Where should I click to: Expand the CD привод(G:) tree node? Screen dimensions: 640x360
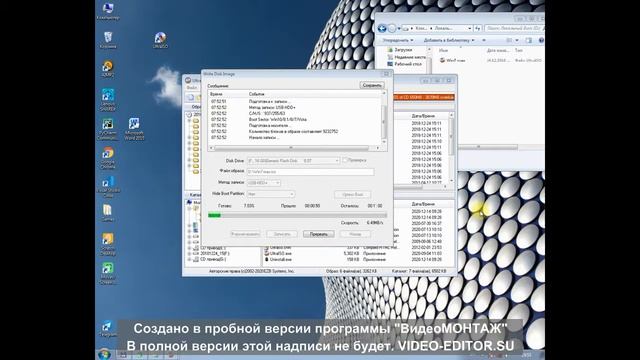(189, 259)
